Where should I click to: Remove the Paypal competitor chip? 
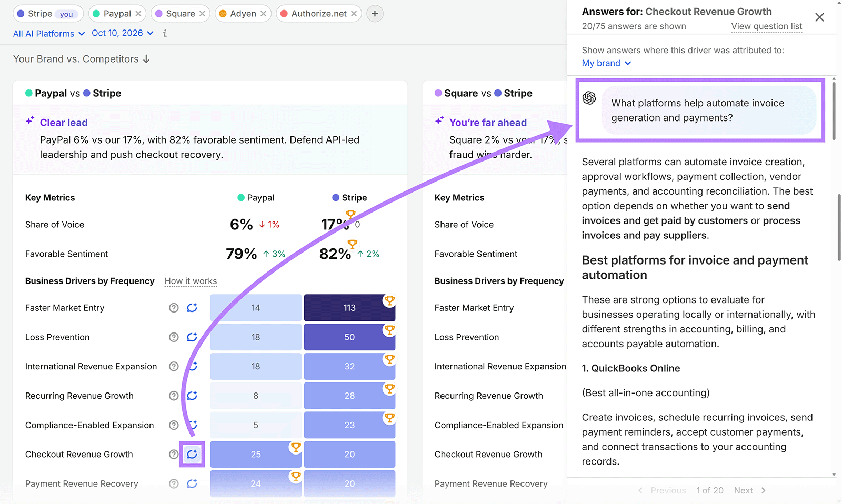pos(138,14)
